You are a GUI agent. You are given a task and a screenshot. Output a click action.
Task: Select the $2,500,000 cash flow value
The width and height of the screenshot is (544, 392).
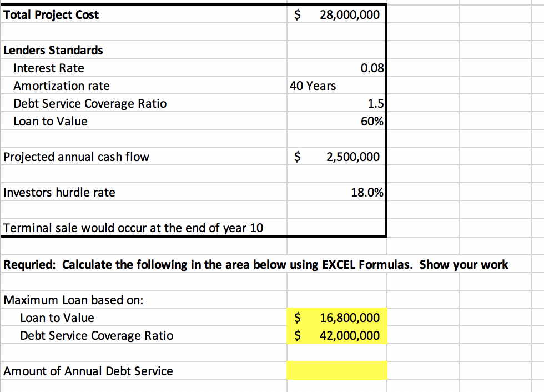(x=336, y=157)
